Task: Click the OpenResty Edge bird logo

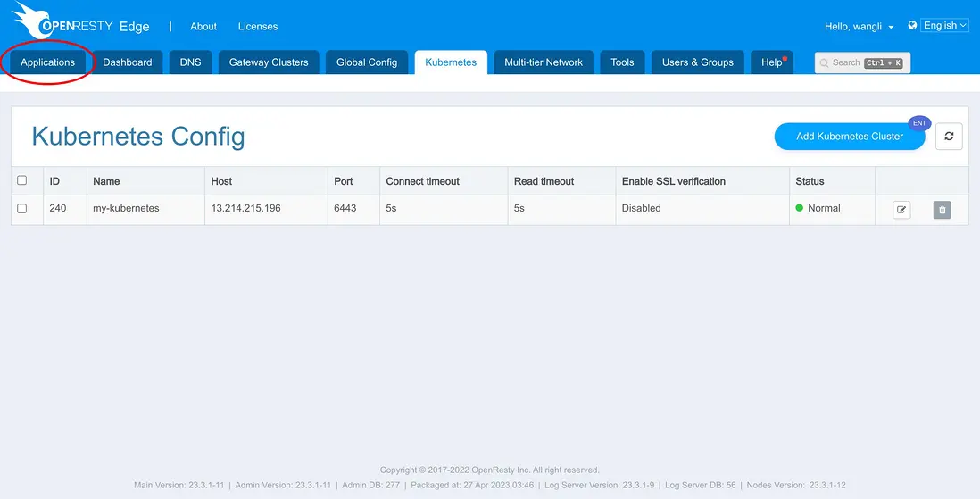Action: (x=31, y=20)
